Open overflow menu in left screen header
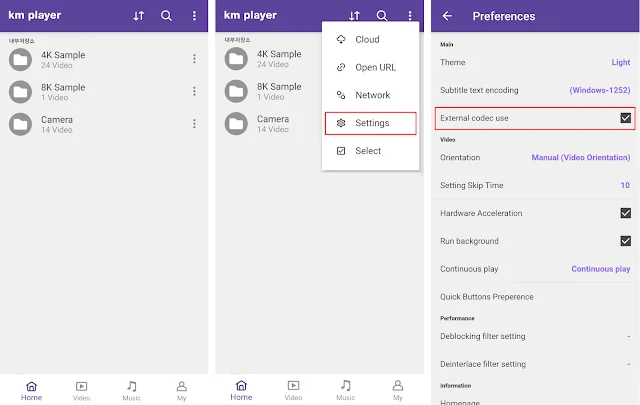The width and height of the screenshot is (640, 405). pos(194,16)
